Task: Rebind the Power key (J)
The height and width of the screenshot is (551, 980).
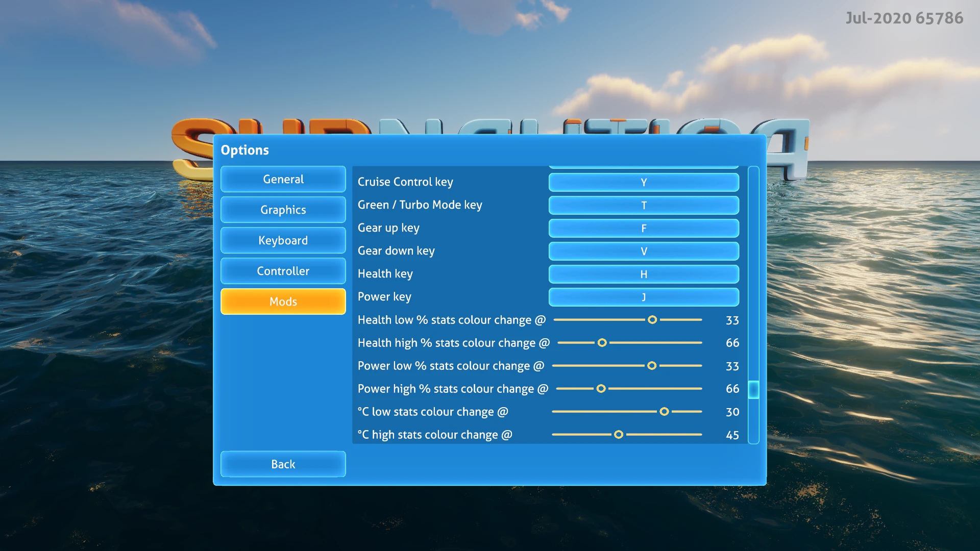Action: [x=644, y=297]
